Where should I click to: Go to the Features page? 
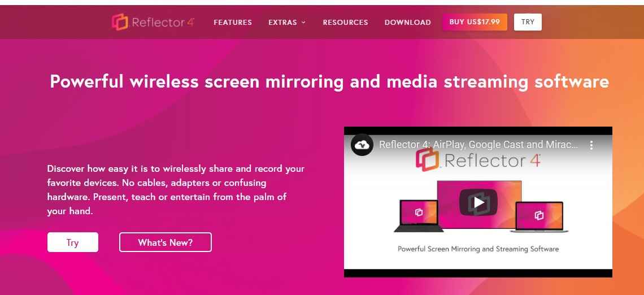(233, 23)
